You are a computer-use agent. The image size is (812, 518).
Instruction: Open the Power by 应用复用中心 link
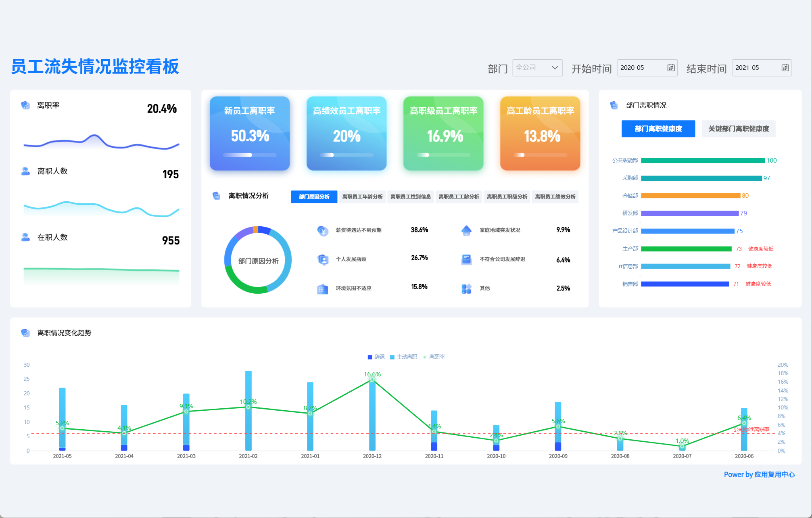(x=759, y=474)
